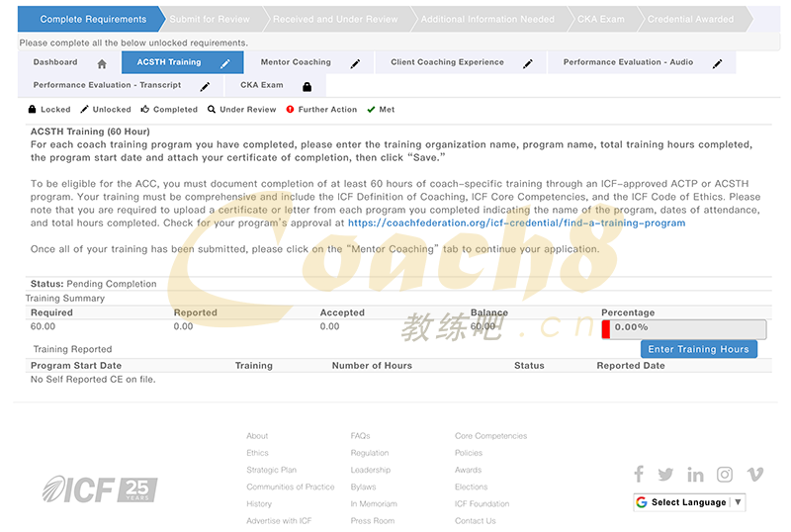Open the Instagram footer icon

(725, 475)
